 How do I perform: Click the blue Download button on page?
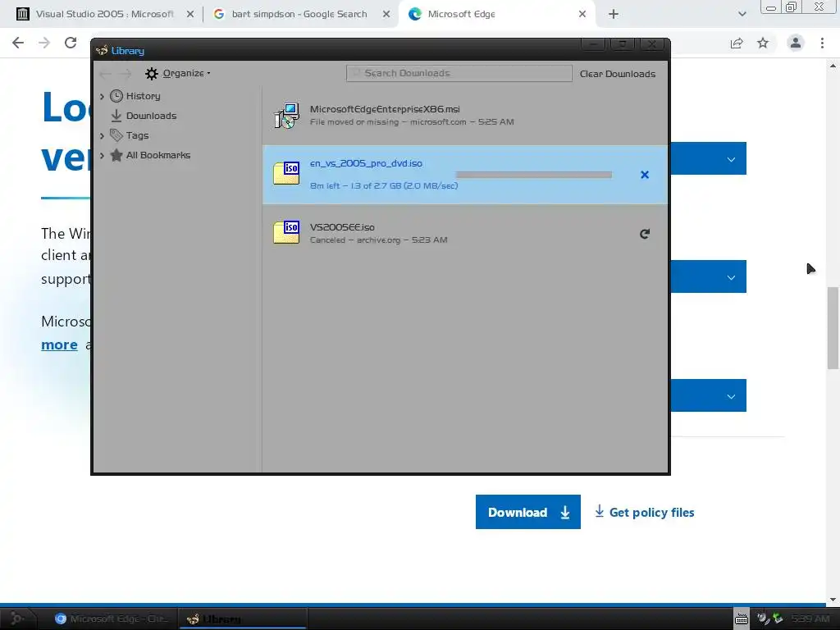tap(527, 512)
